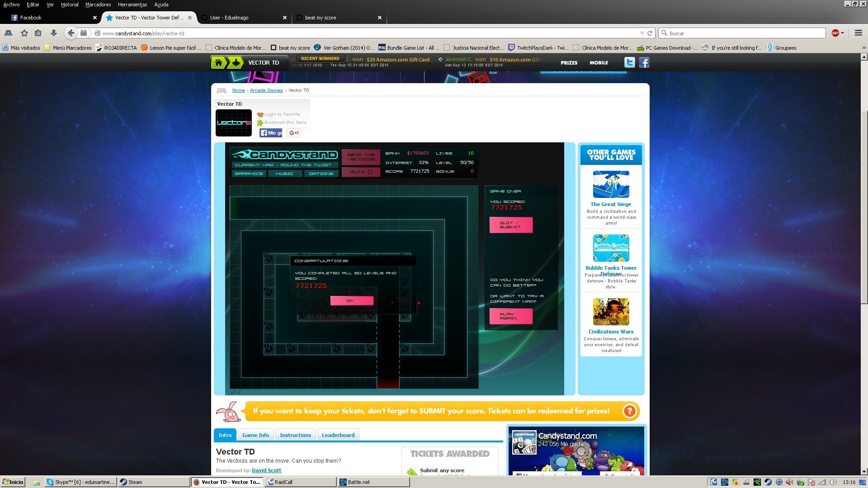Open the Razer tray icon

tap(757, 482)
